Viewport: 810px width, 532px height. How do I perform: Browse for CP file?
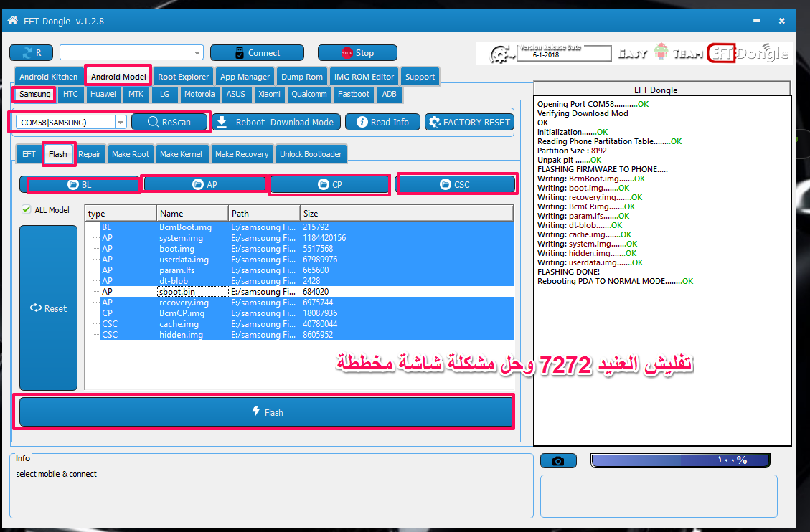330,184
